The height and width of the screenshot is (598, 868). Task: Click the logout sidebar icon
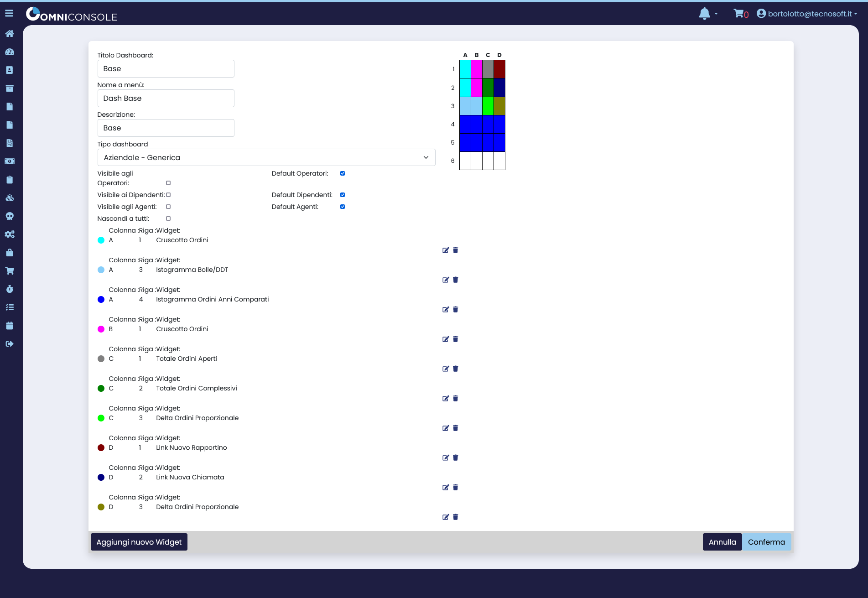click(x=10, y=343)
